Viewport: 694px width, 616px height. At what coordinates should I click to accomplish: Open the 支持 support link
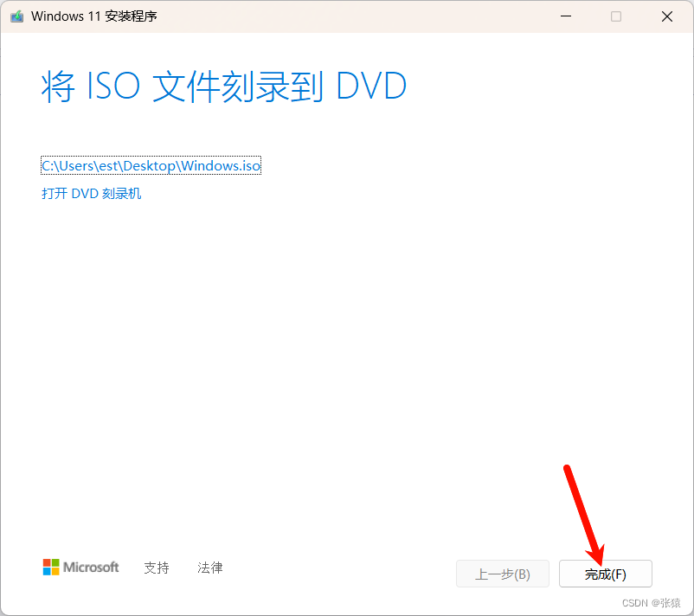coord(157,568)
